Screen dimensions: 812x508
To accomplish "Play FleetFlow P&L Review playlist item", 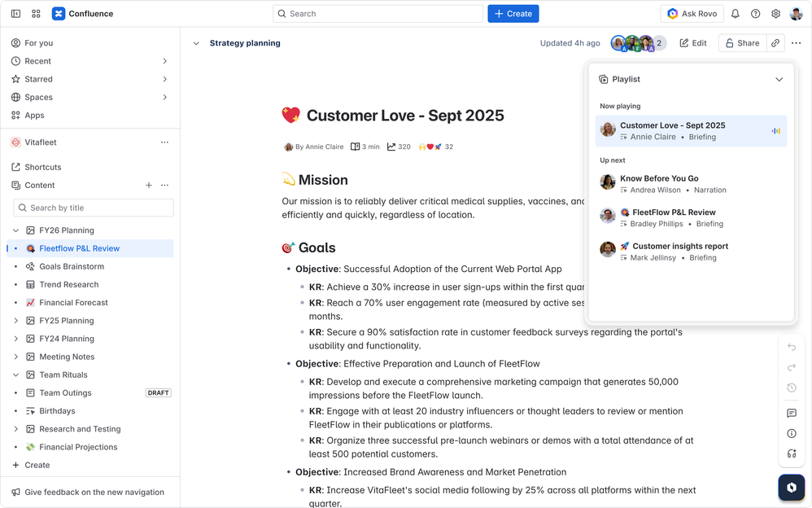I will 691,217.
